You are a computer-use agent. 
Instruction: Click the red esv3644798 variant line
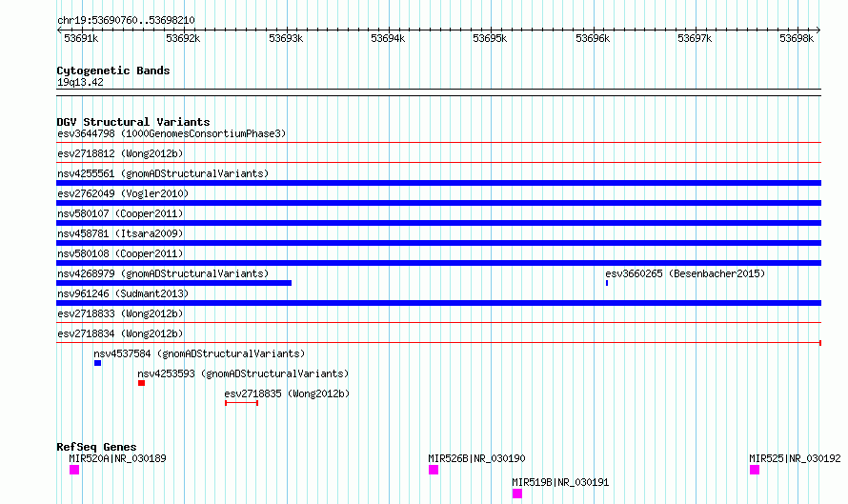(438, 143)
